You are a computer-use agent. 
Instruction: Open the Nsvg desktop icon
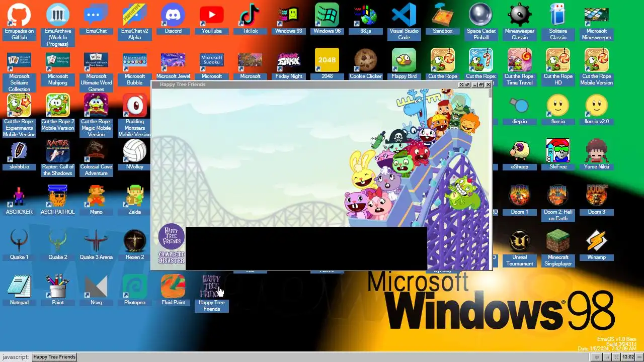click(96, 287)
